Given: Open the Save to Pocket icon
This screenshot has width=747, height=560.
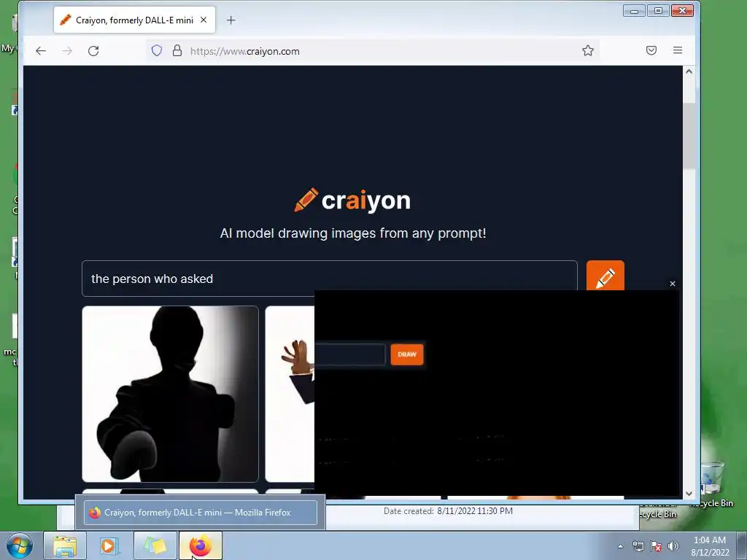Looking at the screenshot, I should coord(651,50).
